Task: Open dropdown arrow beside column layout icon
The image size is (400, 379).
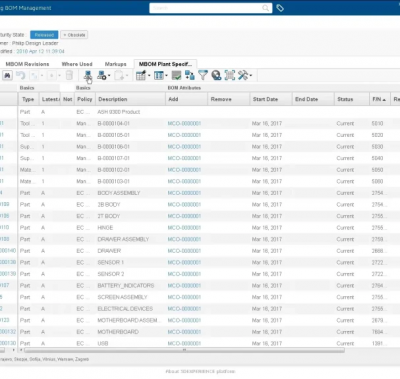Action: 166,76
